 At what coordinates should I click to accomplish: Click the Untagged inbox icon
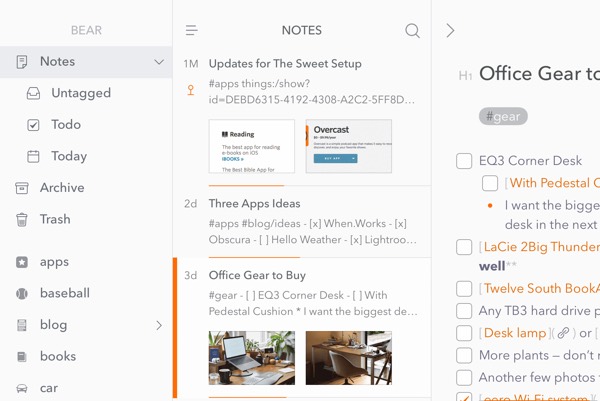(x=33, y=93)
